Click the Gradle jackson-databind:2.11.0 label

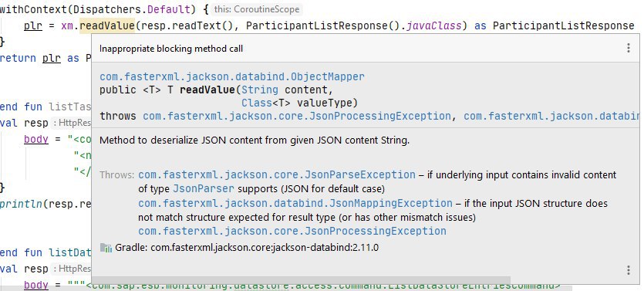tap(247, 248)
